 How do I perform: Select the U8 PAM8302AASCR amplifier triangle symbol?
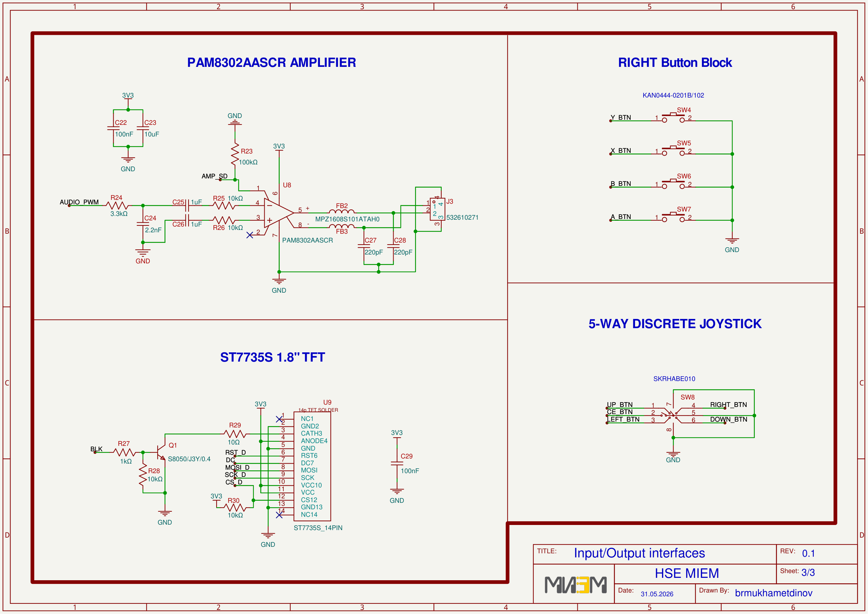(279, 213)
